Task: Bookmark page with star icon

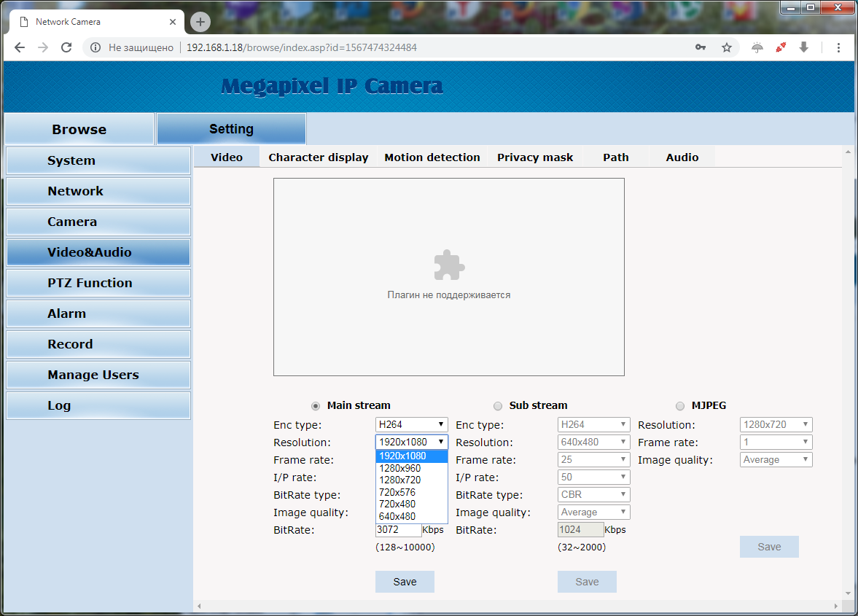Action: click(726, 47)
